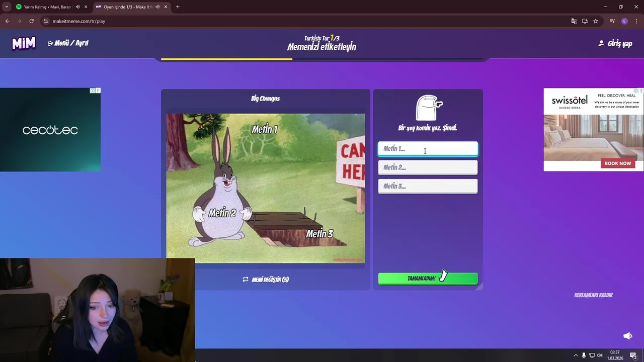Screen dimensions: 644x362
Task: Focus the Metin 2 input field
Action: pyautogui.click(x=428, y=167)
